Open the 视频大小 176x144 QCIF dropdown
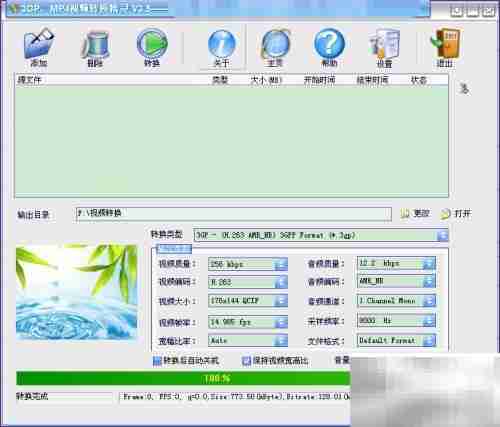 [248, 301]
